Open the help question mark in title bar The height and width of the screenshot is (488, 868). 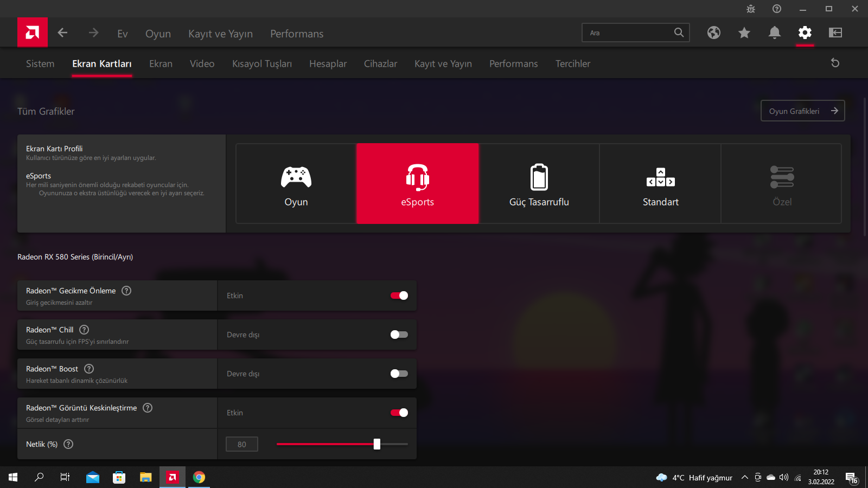click(x=777, y=9)
